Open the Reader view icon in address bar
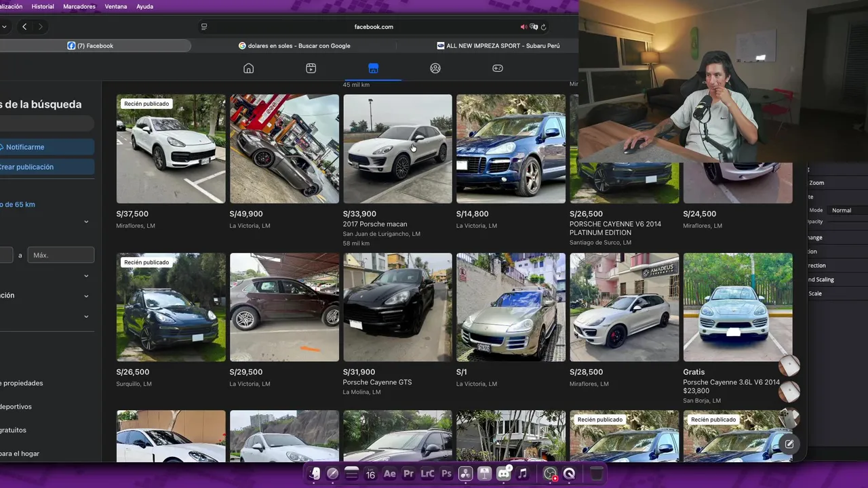The height and width of the screenshot is (488, 868). click(x=204, y=27)
